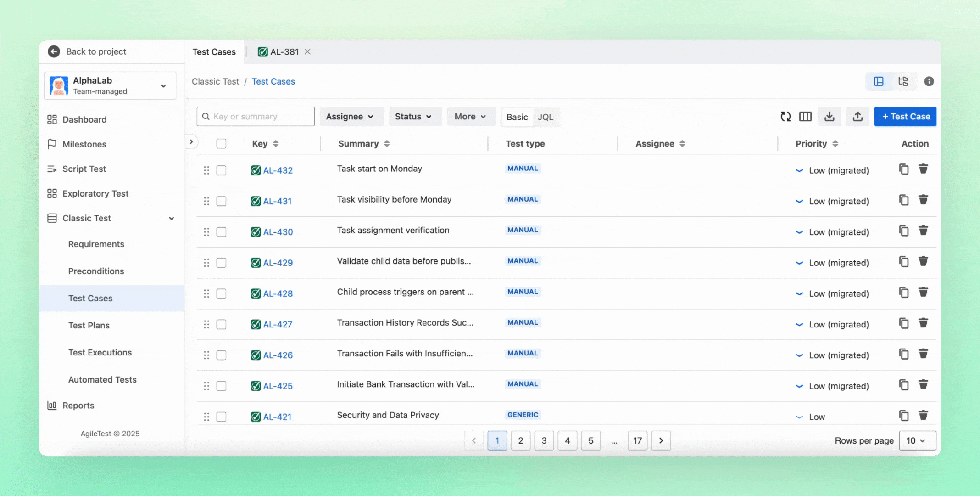Screen dimensions: 980x496
Task: Delete test case AL-421 with the trash icon
Action: [x=923, y=415]
